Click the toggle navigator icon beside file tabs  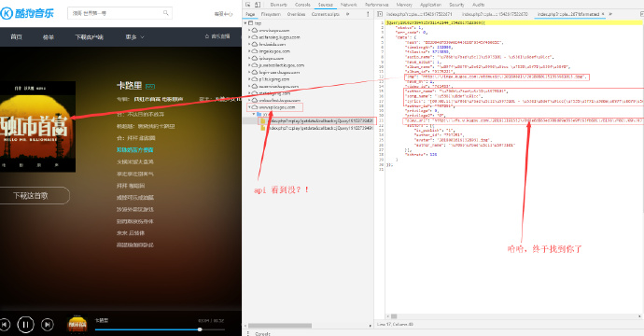click(380, 14)
